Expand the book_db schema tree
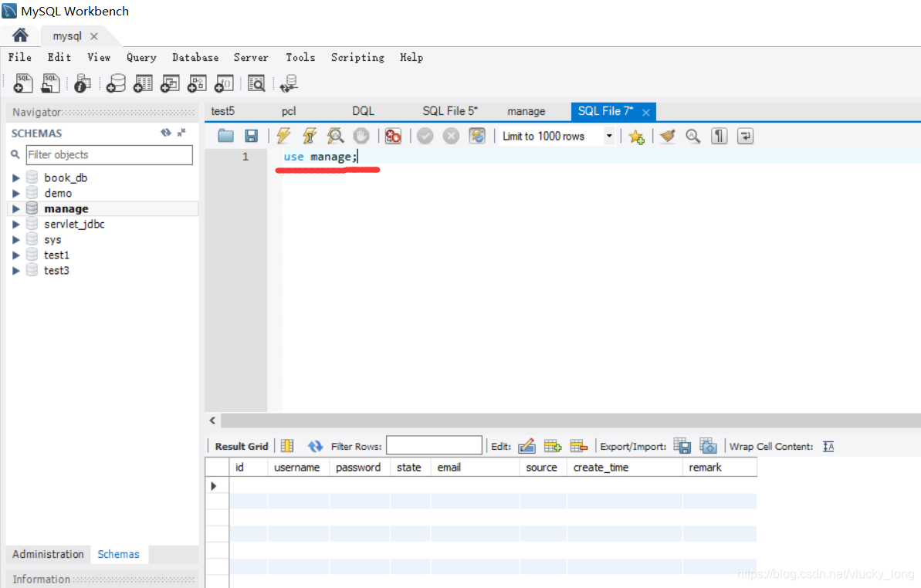Viewport: 921px width, 588px height. [17, 177]
